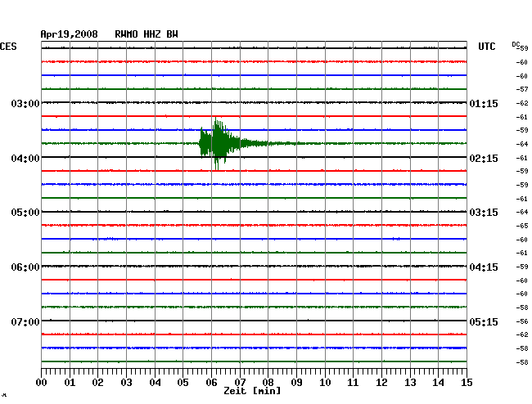Select the station label RWMO HHZ BW
Viewport: 532px width, 404px height.
(147, 34)
